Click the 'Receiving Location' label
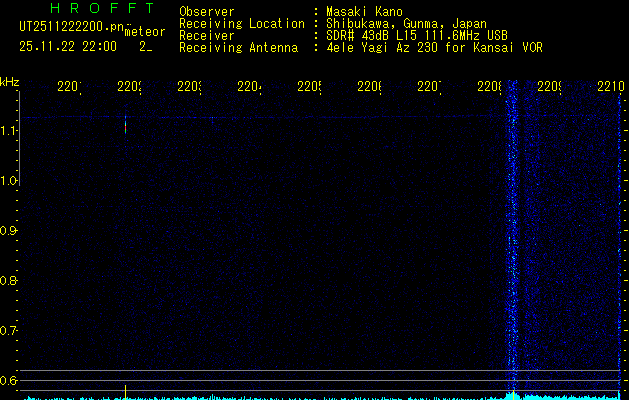This screenshot has height=400, width=629. [242, 24]
